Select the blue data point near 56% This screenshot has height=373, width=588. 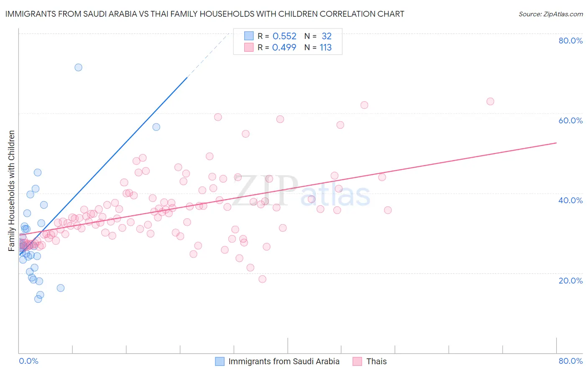(156, 127)
